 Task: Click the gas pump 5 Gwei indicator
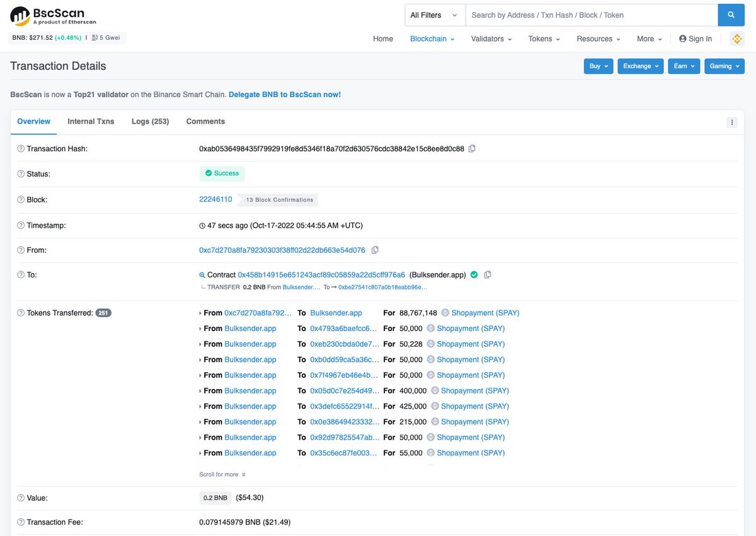pyautogui.click(x=106, y=38)
